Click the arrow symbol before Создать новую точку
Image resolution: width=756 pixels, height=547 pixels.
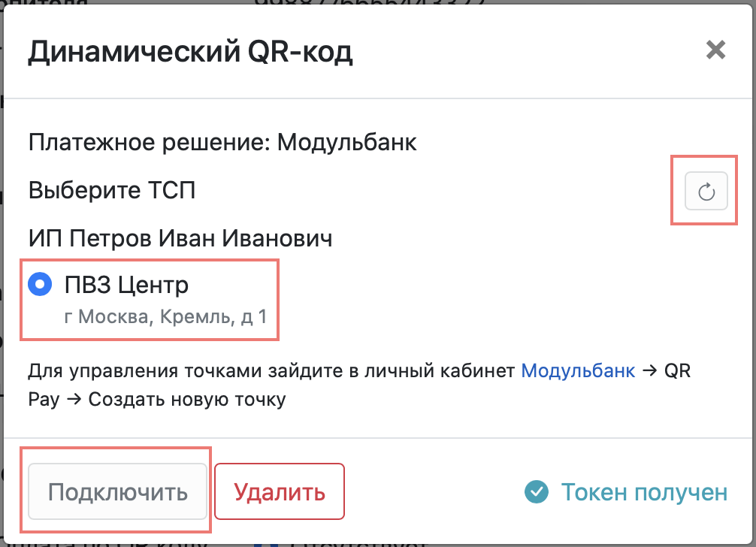74,399
